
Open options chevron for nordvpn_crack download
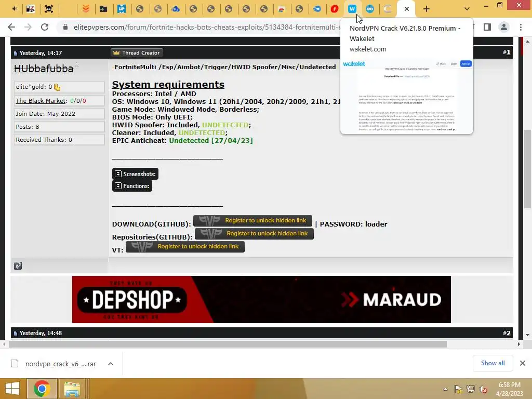pos(111,364)
